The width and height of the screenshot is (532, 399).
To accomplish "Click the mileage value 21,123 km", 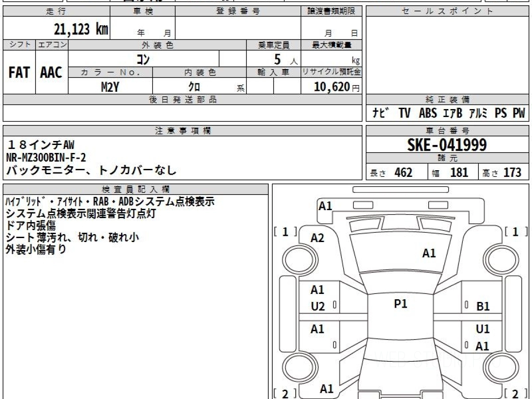I will pyautogui.click(x=81, y=29).
